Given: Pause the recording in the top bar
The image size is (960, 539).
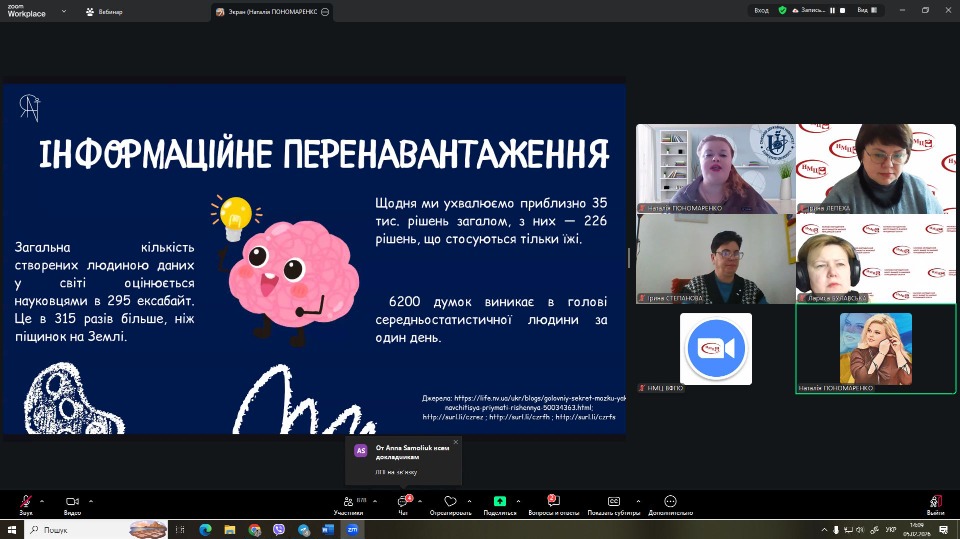Looking at the screenshot, I should click(831, 10).
